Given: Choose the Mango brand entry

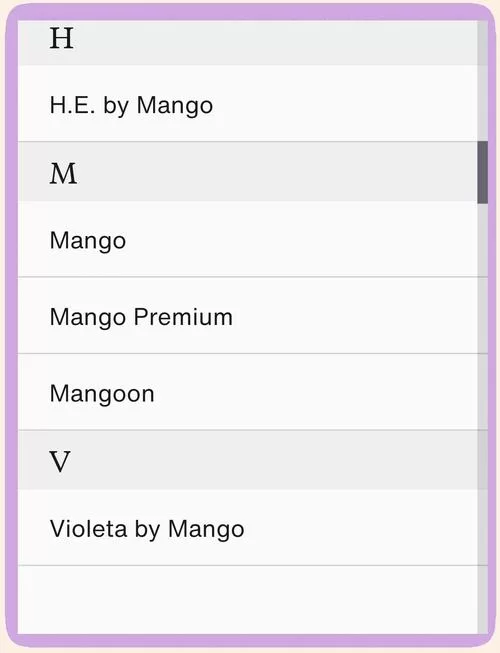Looking at the screenshot, I should (x=247, y=239).
